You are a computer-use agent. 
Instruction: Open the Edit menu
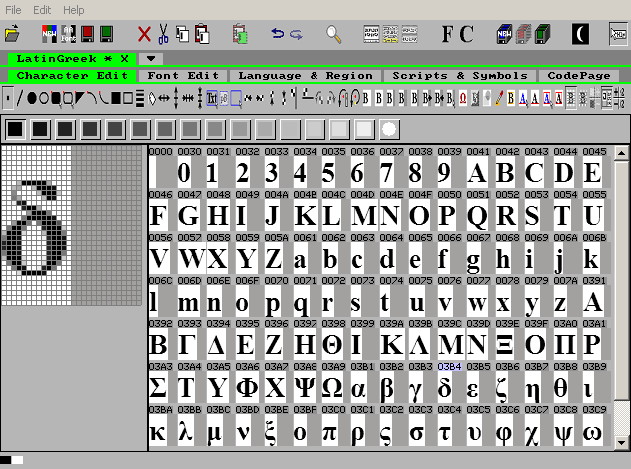(42, 10)
